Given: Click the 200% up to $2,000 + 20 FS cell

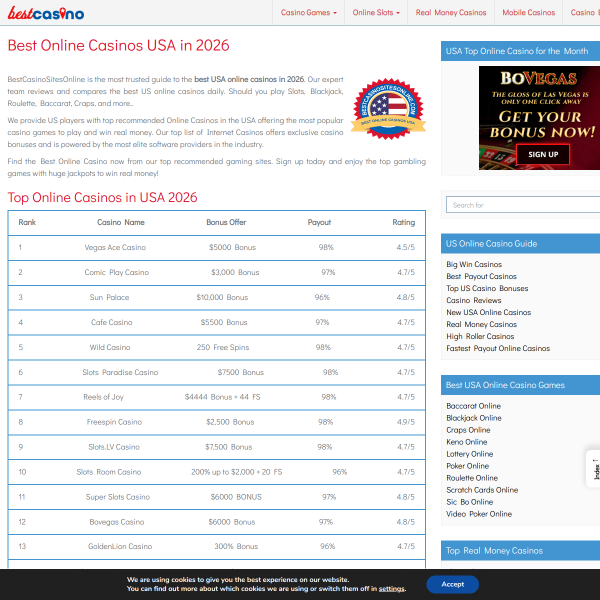Looking at the screenshot, I should [236, 472].
